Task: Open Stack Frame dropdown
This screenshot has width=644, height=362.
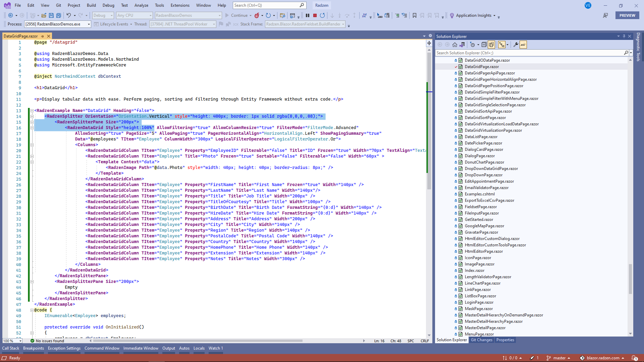Action: [x=305, y=24]
